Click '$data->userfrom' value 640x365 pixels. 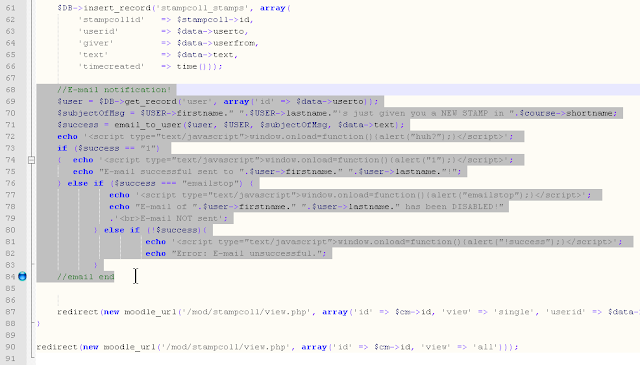pyautogui.click(x=217, y=43)
